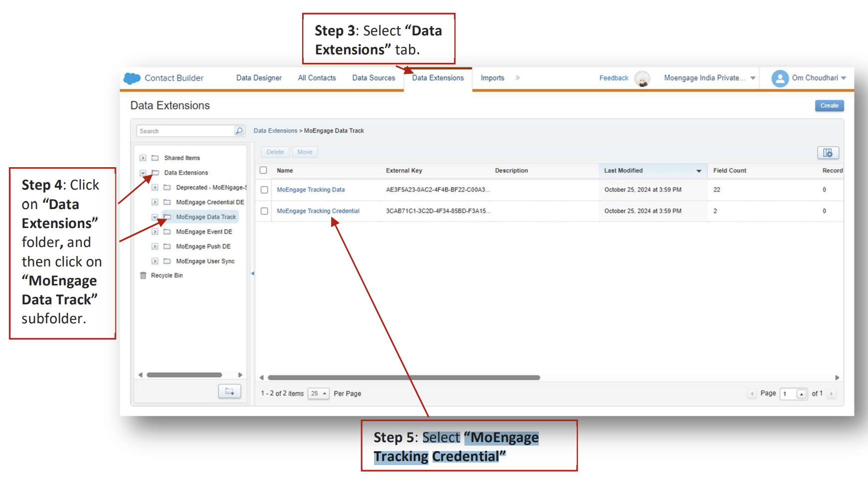This screenshot has height=486, width=868.
Task: Collapse the Data Extensions tree node
Action: (x=143, y=173)
